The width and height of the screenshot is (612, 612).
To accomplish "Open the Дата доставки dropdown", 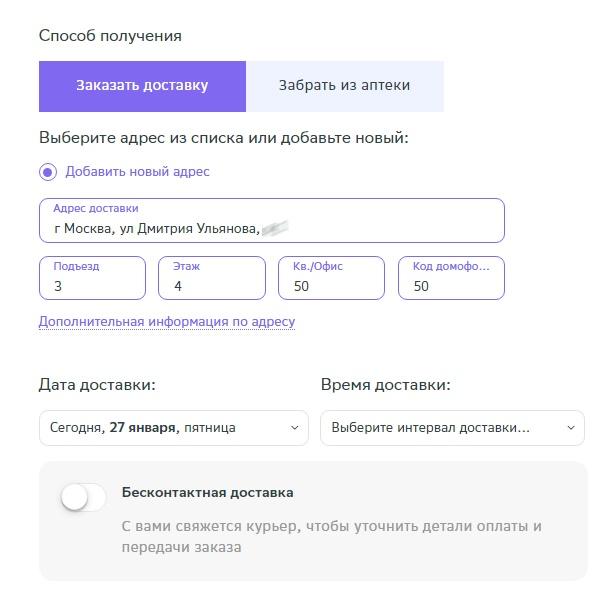I will 174,428.
